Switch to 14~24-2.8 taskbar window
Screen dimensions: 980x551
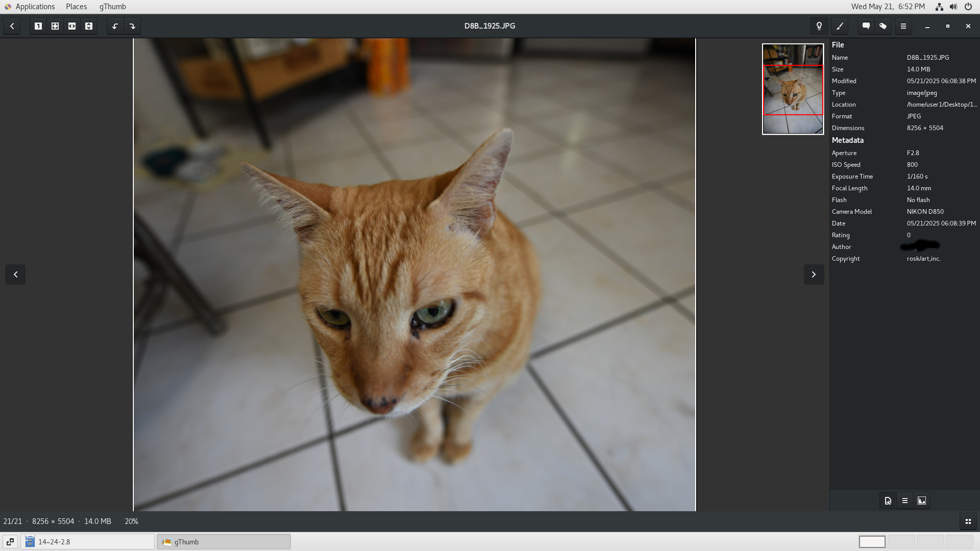click(x=87, y=542)
